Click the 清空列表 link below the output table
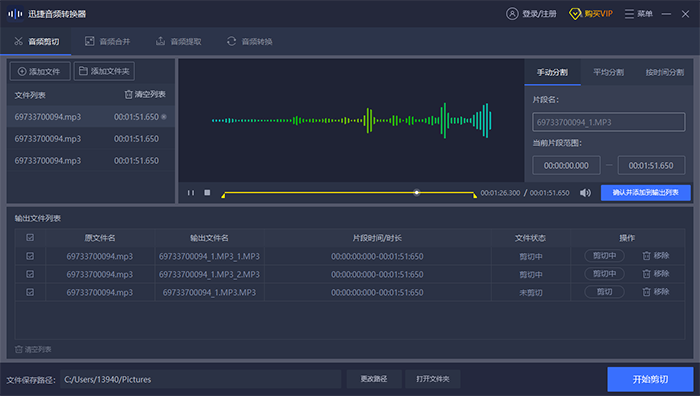This screenshot has height=396, width=700. point(33,350)
